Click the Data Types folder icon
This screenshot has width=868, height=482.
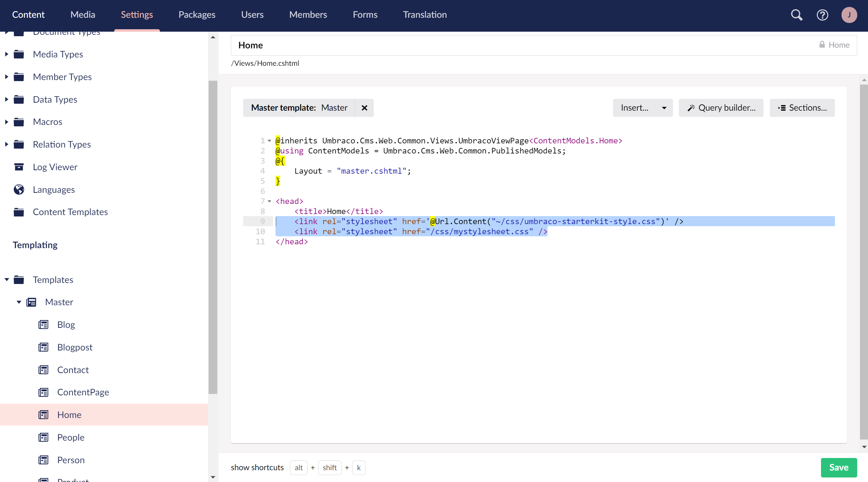19,100
